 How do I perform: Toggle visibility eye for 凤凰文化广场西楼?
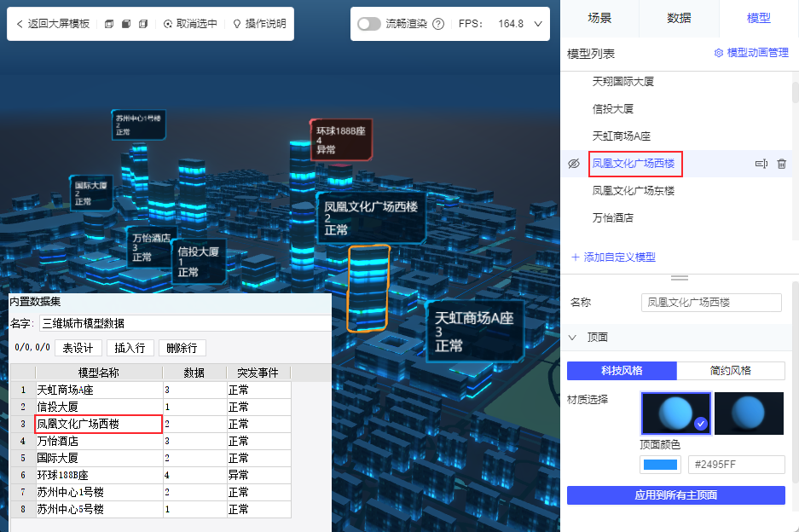click(x=574, y=164)
